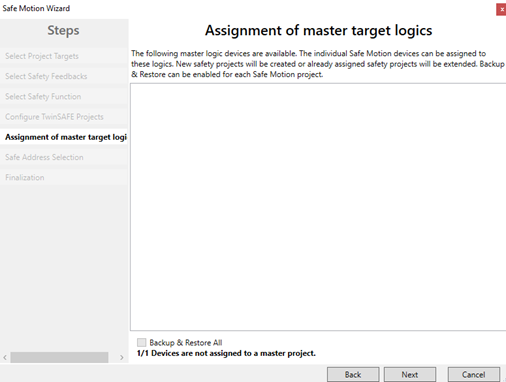Select the 'Select Project Targets' step
The height and width of the screenshot is (382, 506).
63,56
